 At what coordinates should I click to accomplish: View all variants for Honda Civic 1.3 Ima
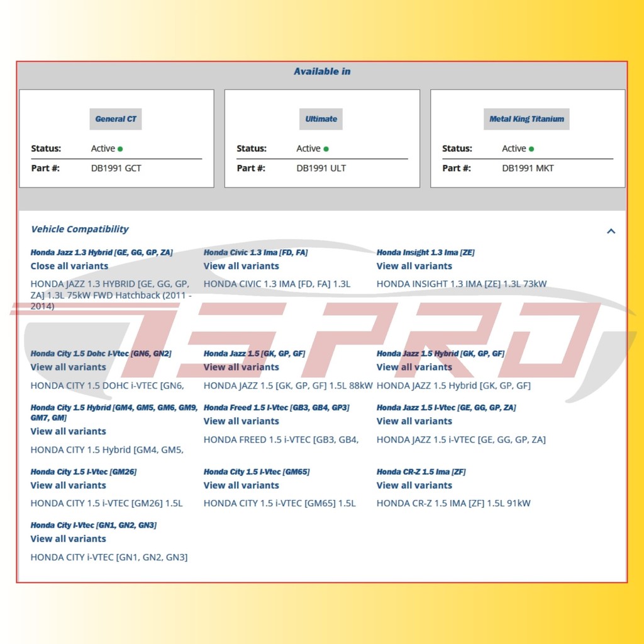(x=241, y=266)
